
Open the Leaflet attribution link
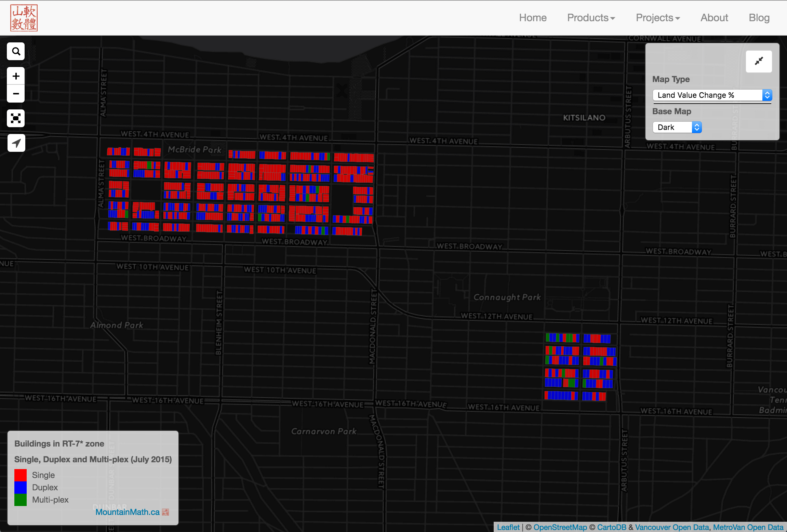[508, 527]
